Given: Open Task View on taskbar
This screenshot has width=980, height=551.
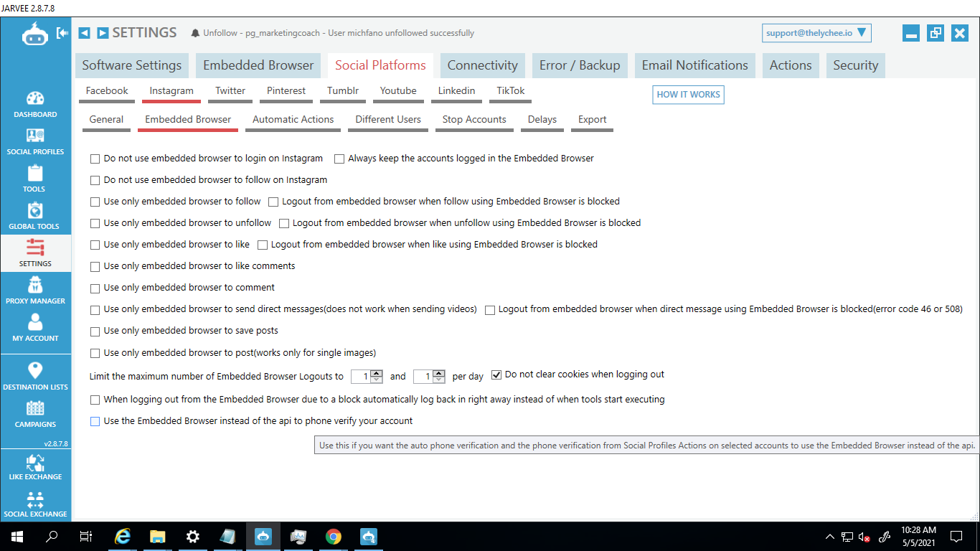Looking at the screenshot, I should 86,536.
